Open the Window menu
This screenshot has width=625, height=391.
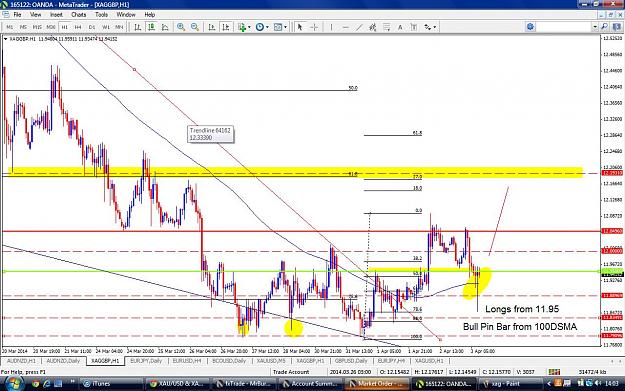pos(126,15)
